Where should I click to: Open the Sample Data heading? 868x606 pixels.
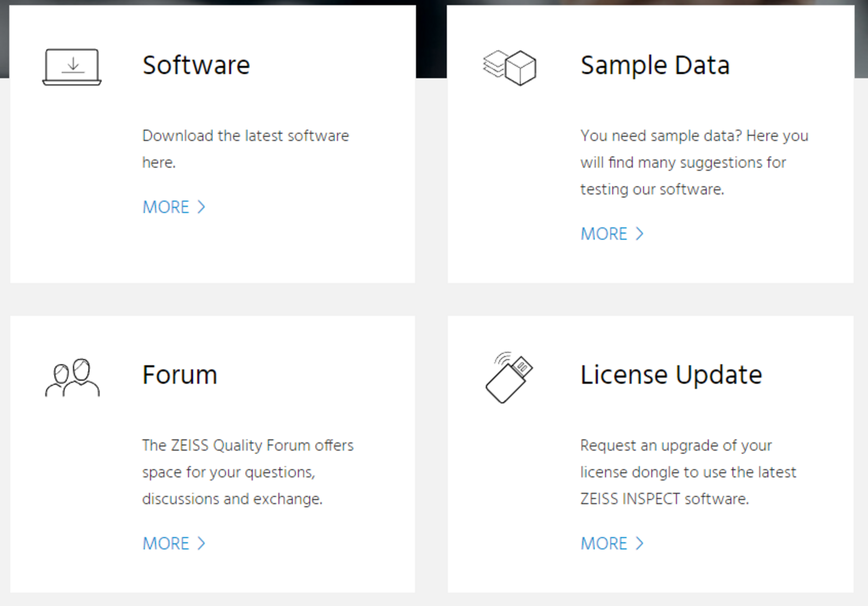(655, 65)
